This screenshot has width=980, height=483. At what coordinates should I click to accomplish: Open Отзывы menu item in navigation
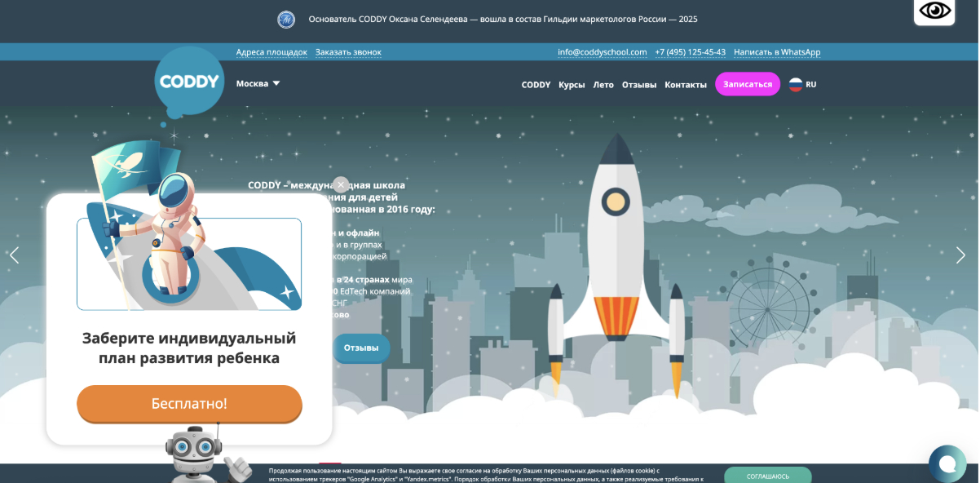pyautogui.click(x=639, y=85)
